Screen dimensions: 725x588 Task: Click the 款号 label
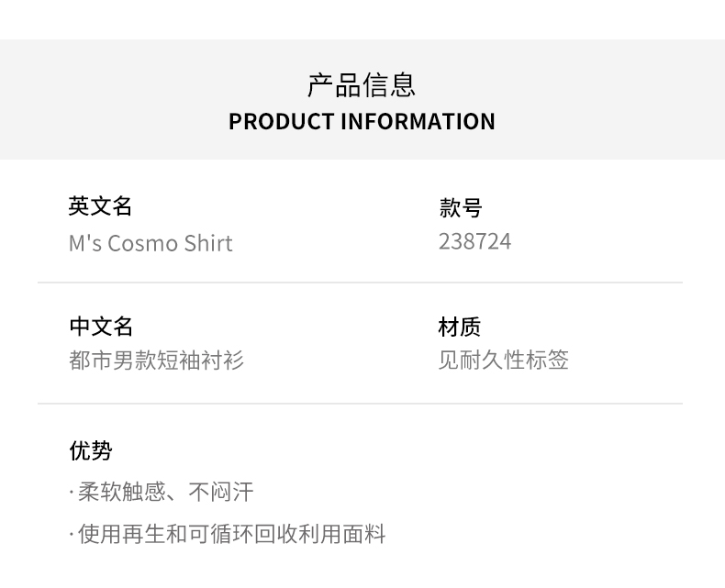point(460,208)
